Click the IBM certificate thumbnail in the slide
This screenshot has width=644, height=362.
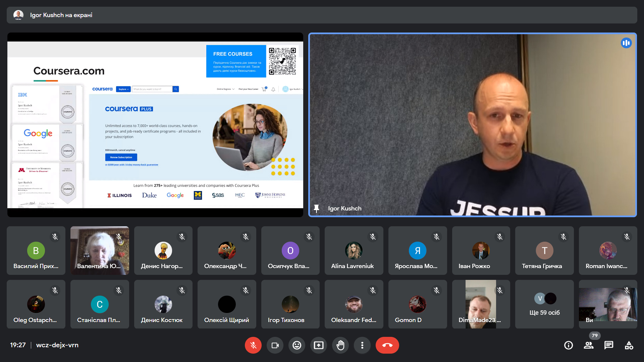point(47,104)
